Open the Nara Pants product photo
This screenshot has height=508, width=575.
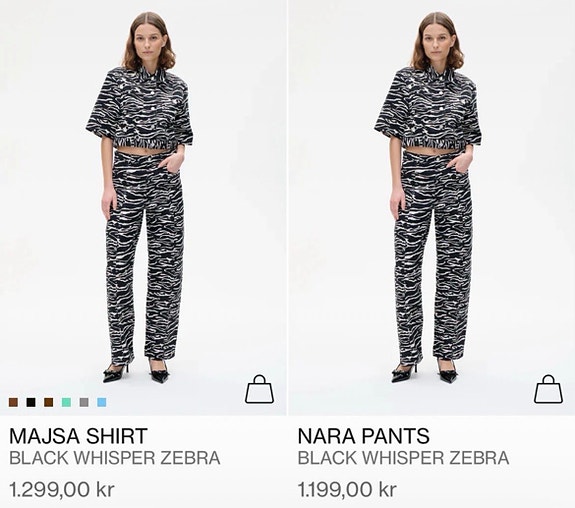point(432,208)
